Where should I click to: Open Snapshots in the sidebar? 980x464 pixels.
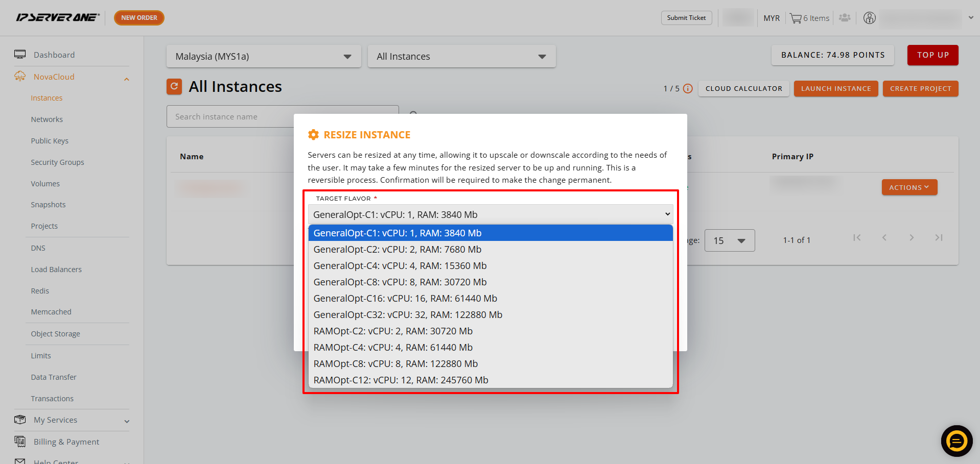[48, 205]
